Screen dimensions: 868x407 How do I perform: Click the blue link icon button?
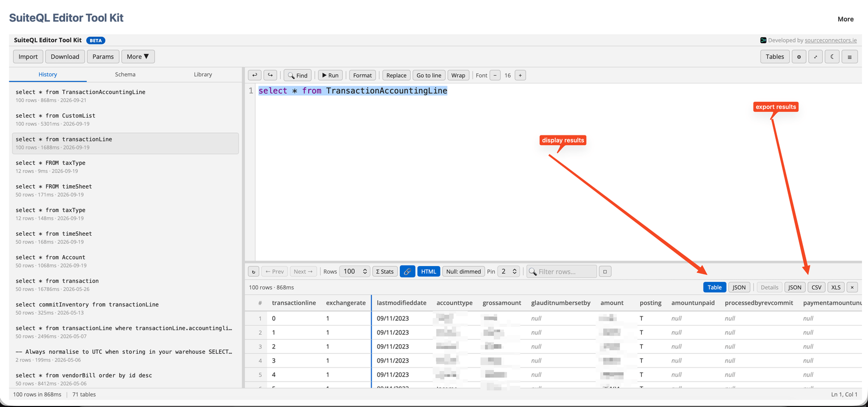click(x=407, y=272)
